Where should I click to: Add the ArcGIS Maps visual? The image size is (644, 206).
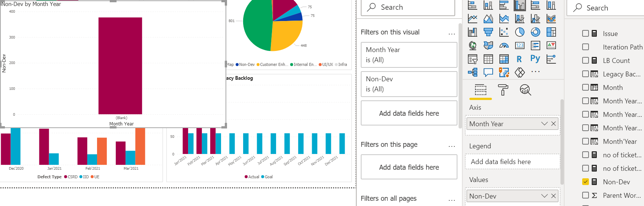[504, 72]
